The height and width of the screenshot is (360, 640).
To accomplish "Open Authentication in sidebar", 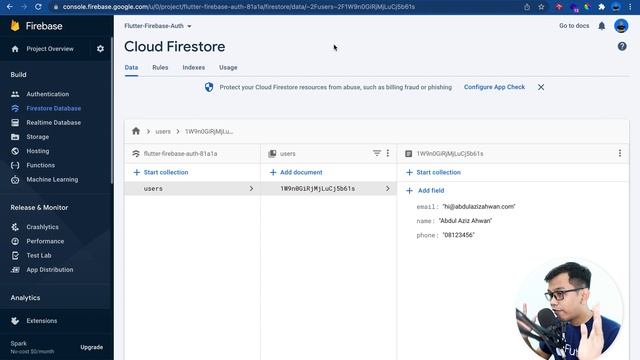I will [48, 94].
